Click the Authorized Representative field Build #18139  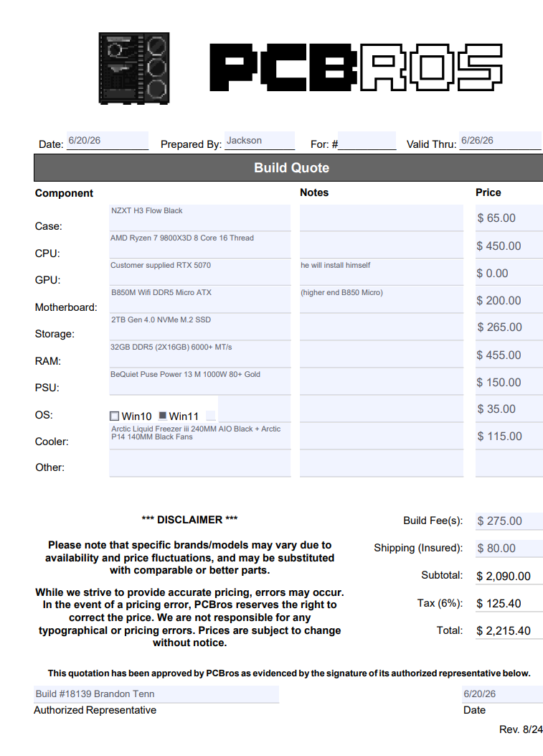(x=156, y=694)
